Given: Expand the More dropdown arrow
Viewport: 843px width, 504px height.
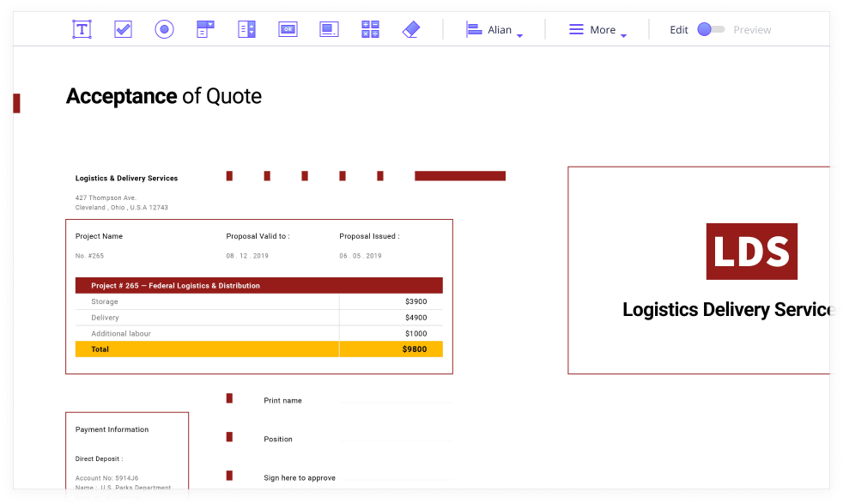Looking at the screenshot, I should (623, 35).
